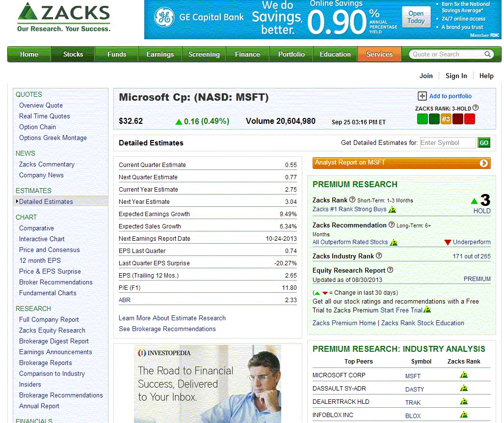Click the Zacks logo
Screen dimensions: 504x423
(64, 17)
